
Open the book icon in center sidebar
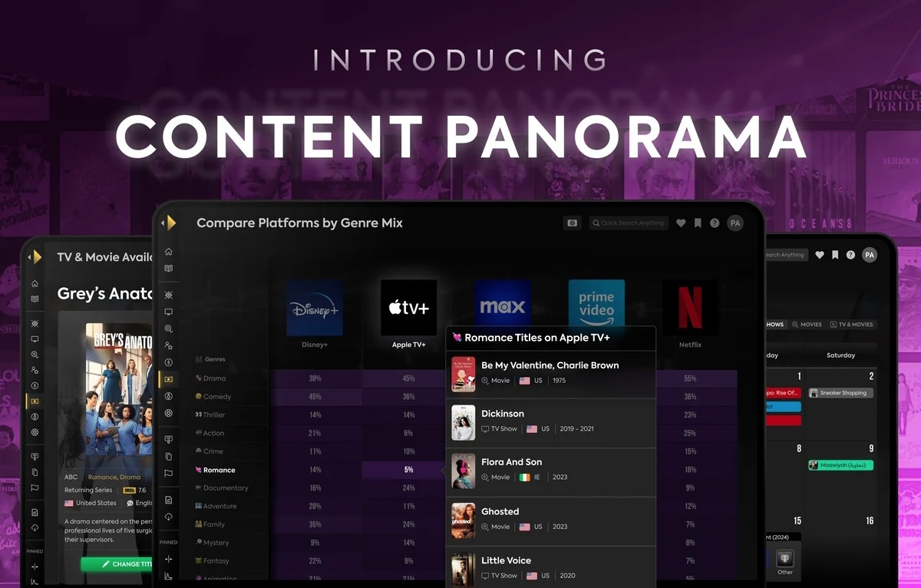tap(169, 269)
